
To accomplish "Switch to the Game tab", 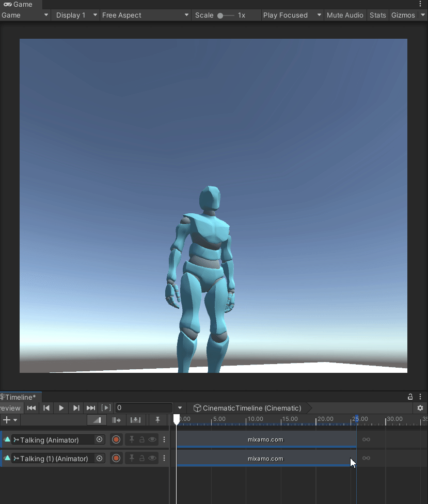I will 19,4.
